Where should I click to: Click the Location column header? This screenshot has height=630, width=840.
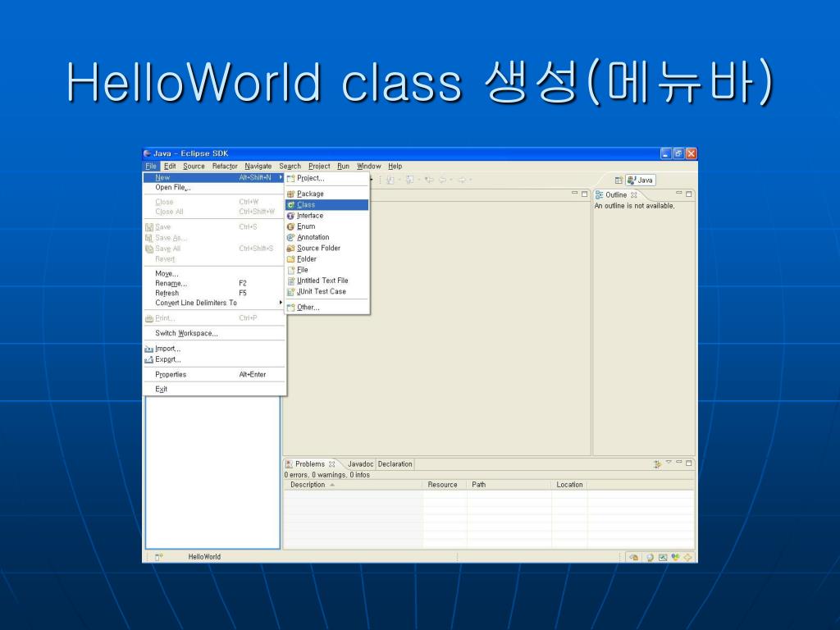click(569, 484)
